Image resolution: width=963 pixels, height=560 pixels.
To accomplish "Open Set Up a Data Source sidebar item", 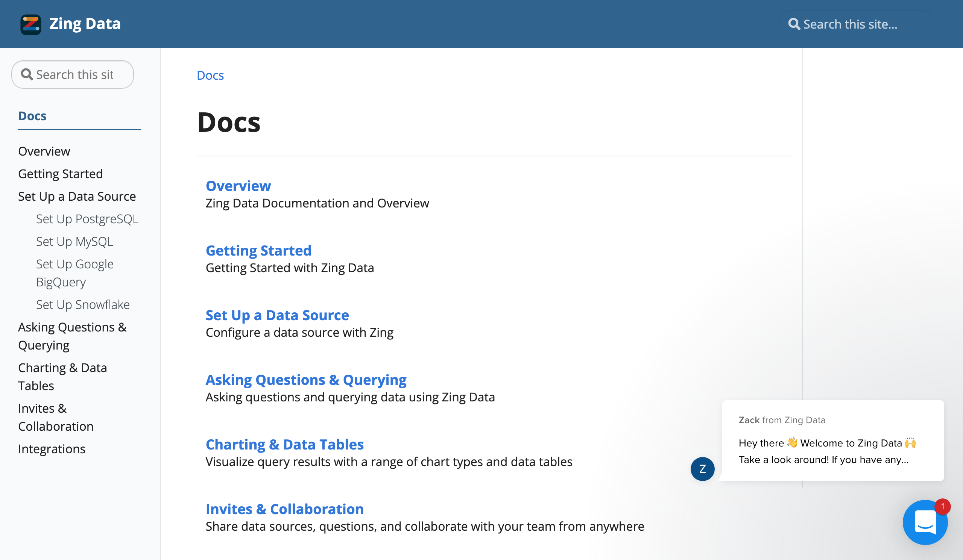I will pyautogui.click(x=77, y=196).
